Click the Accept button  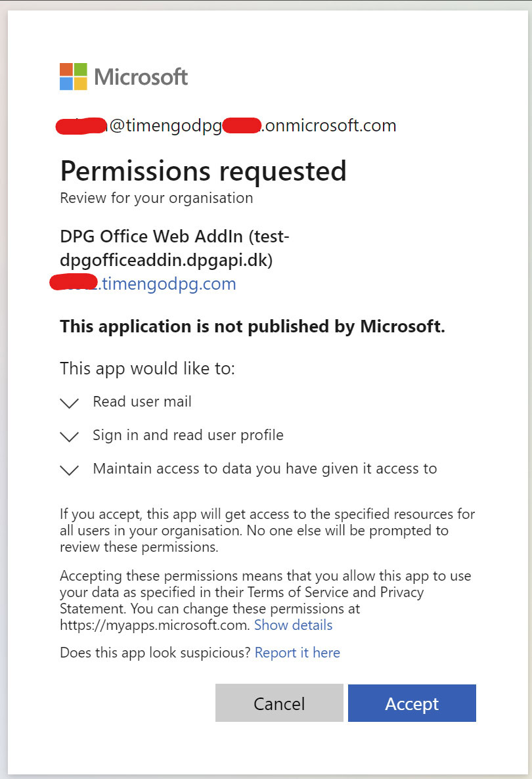coord(412,703)
